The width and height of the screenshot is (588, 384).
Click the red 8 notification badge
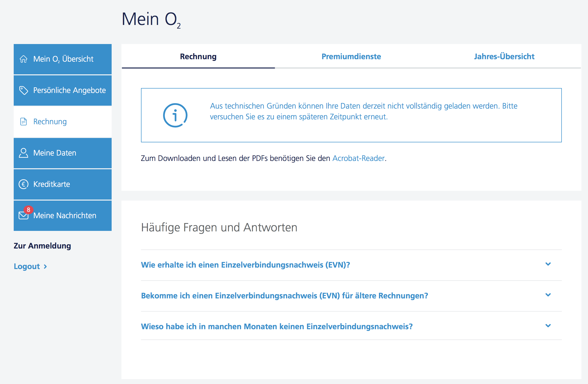tap(29, 210)
